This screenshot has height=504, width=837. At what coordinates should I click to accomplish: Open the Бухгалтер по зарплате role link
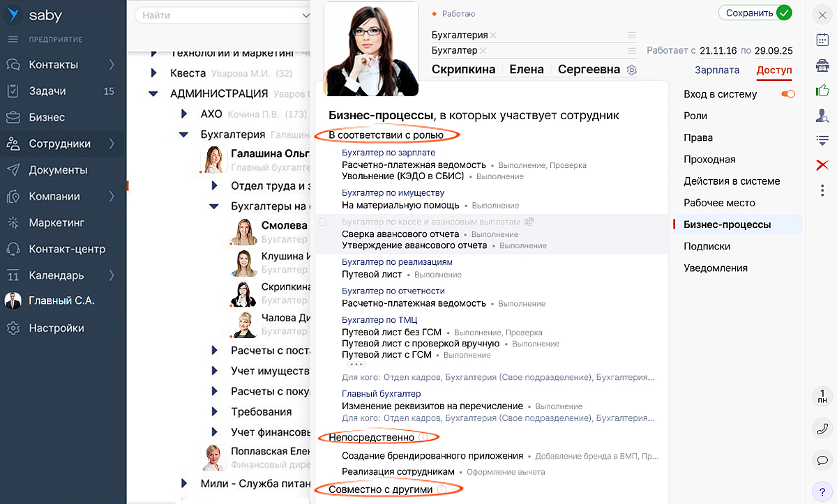[389, 153]
